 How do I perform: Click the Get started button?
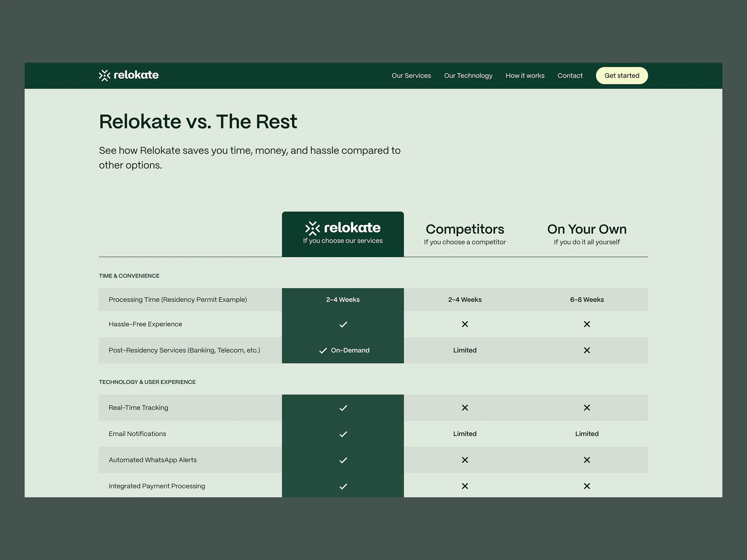(622, 76)
